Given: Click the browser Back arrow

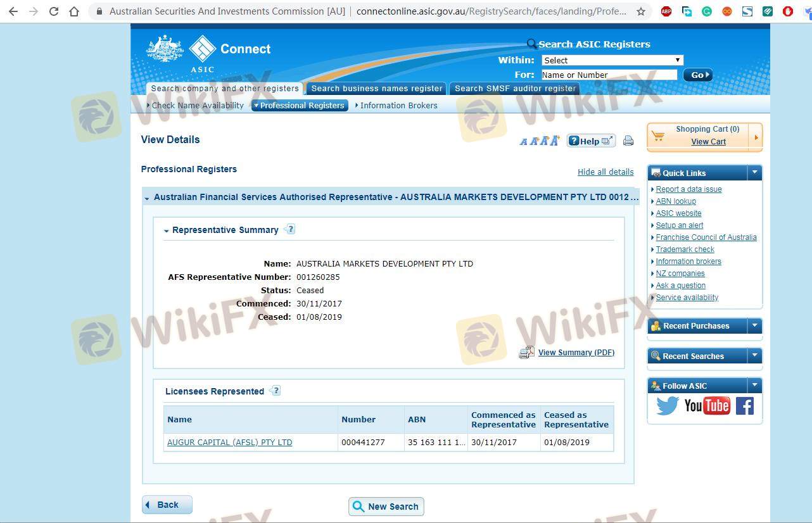Looking at the screenshot, I should pos(13,11).
